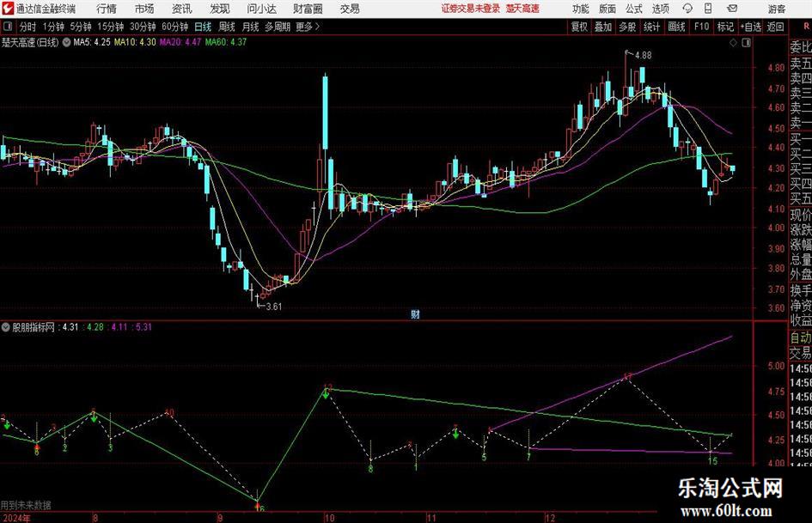The image size is (812, 523).
Task: Click the tall cyan candlestick before October
Action: pos(325,112)
